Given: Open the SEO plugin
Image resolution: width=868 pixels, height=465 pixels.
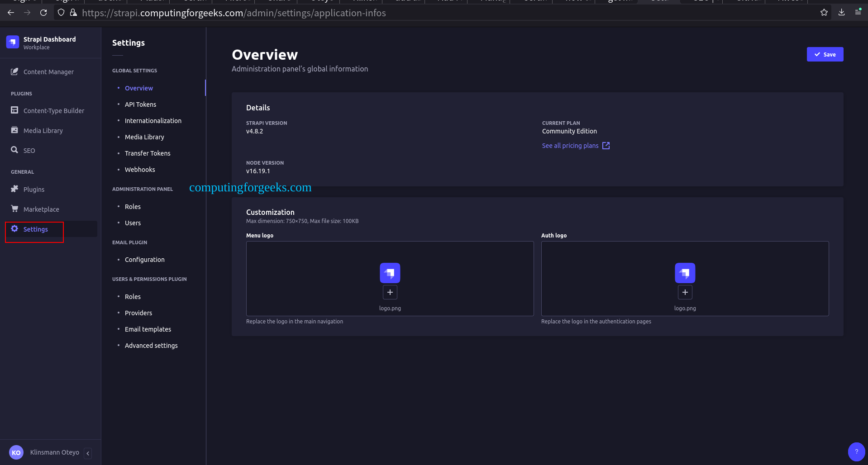Looking at the screenshot, I should click(29, 150).
